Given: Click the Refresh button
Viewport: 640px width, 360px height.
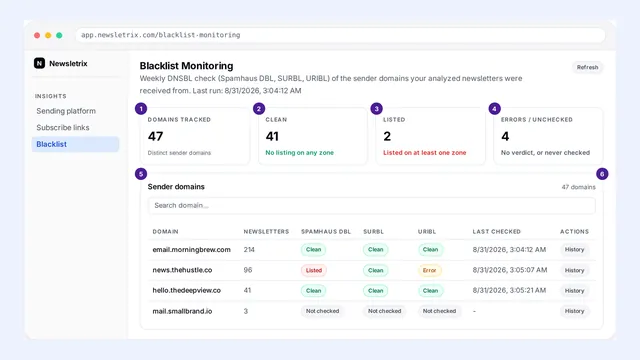Looking at the screenshot, I should 587,67.
